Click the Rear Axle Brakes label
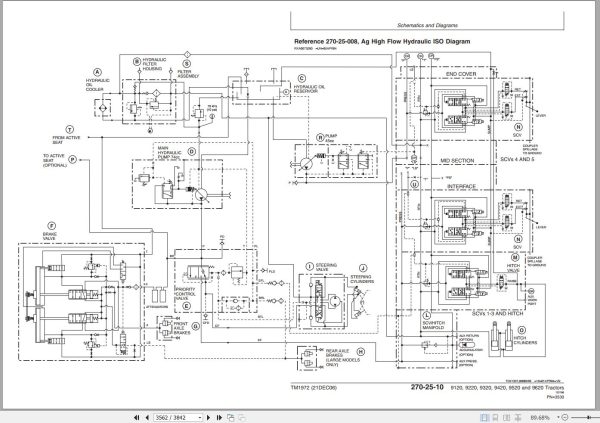This screenshot has height=423, width=600. point(342,358)
